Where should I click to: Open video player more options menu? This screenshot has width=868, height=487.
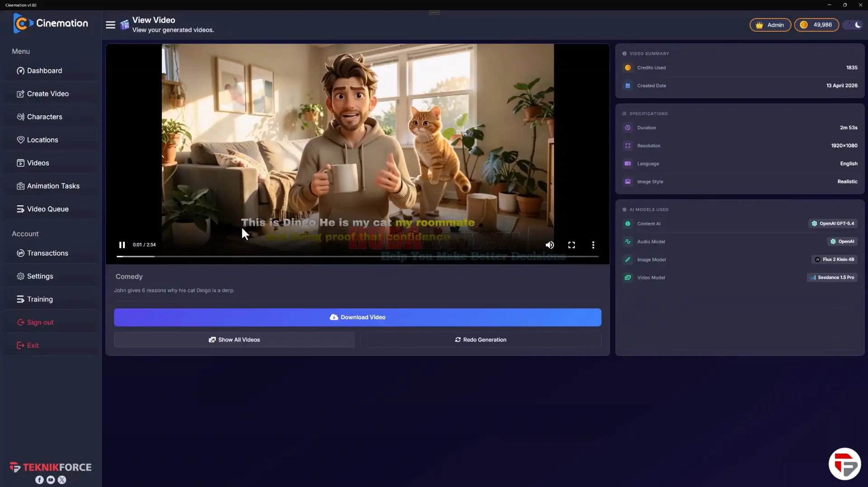point(593,245)
